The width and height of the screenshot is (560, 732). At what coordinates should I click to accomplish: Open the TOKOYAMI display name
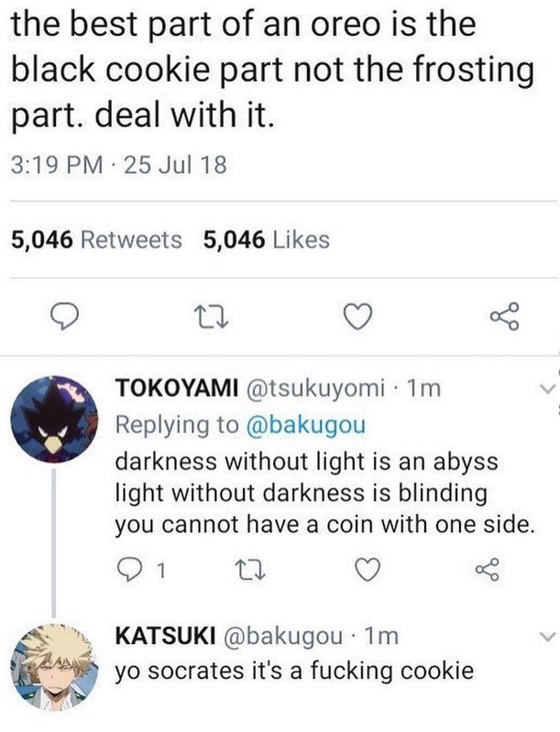178,388
